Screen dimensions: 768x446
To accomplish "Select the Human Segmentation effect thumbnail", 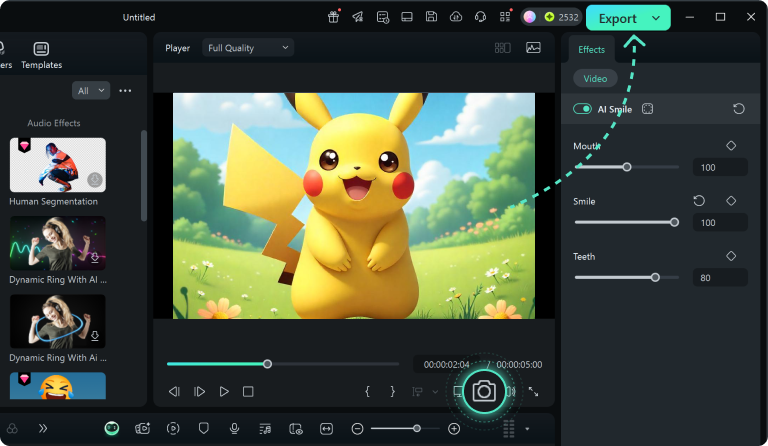I will tap(58, 165).
